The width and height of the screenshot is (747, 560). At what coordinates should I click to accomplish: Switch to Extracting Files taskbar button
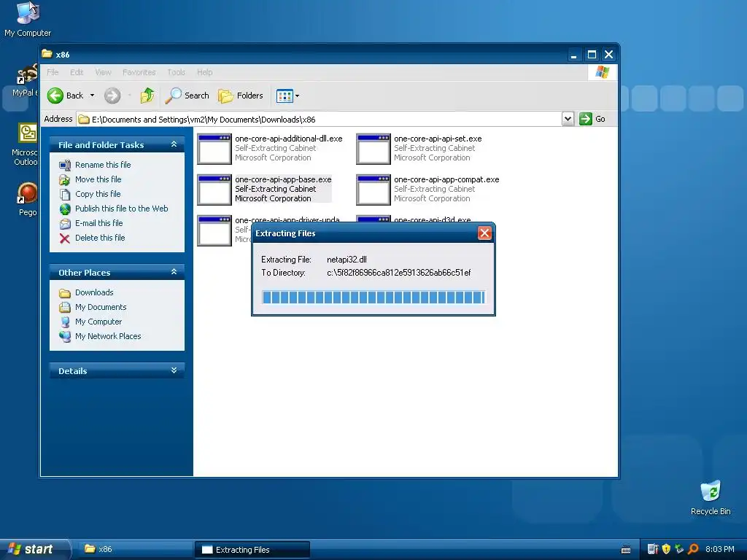click(x=252, y=550)
